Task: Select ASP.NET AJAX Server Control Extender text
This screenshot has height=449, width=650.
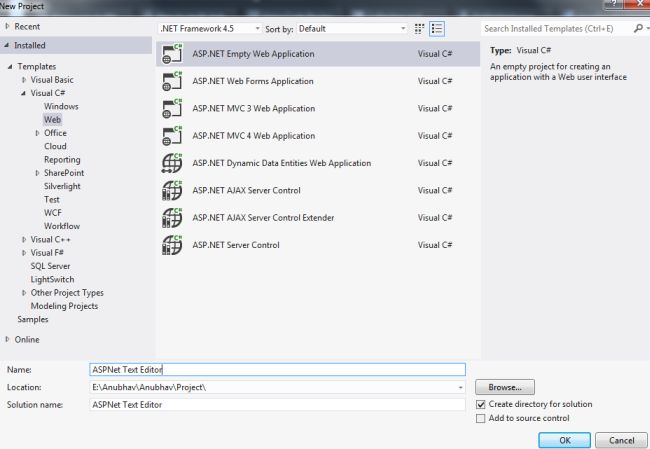Action: coord(263,218)
